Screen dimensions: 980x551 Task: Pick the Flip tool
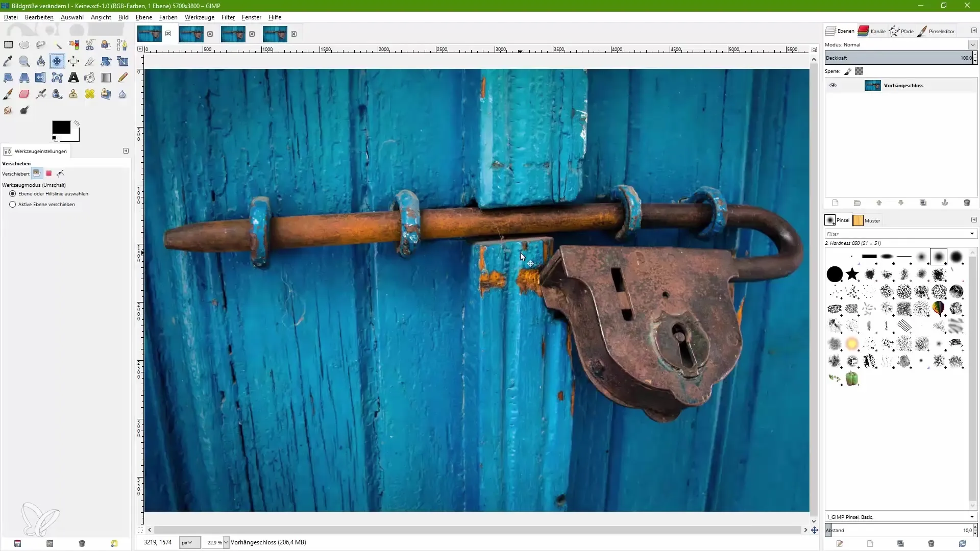[41, 78]
